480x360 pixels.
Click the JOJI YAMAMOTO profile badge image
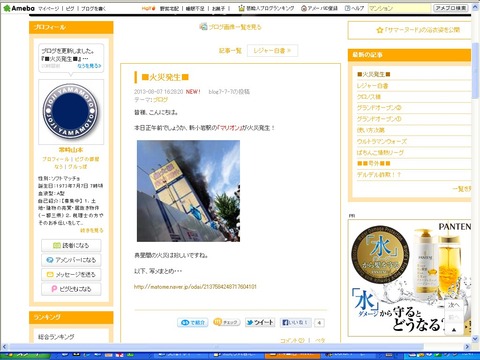[71, 112]
